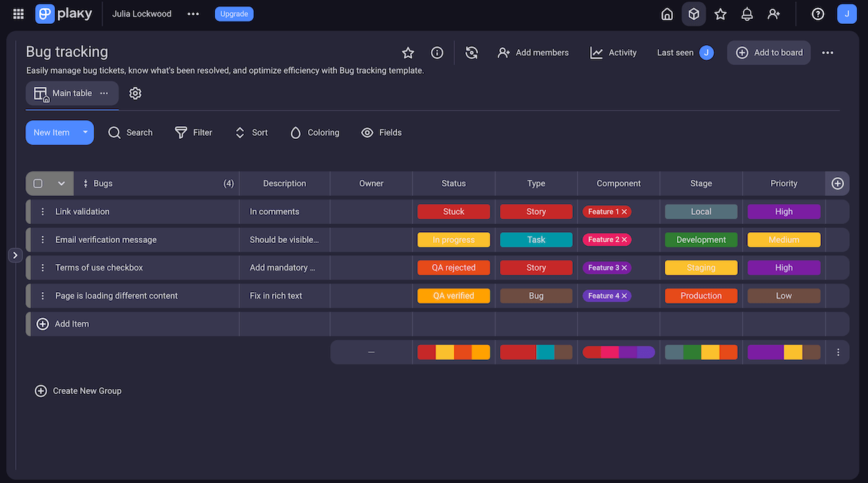Viewport: 868px width, 483px height.
Task: Open the New Item dropdown arrow
Action: point(85,132)
